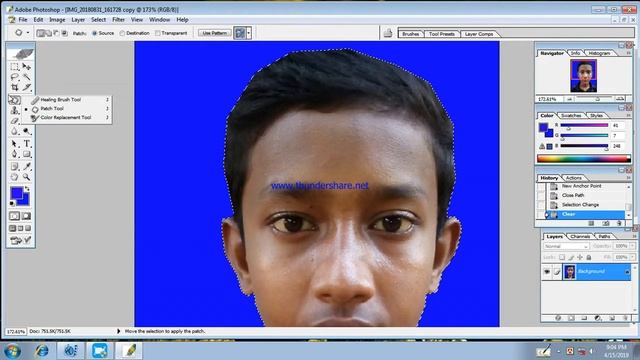
Task: Open status bar document info arrow
Action: 119,331
